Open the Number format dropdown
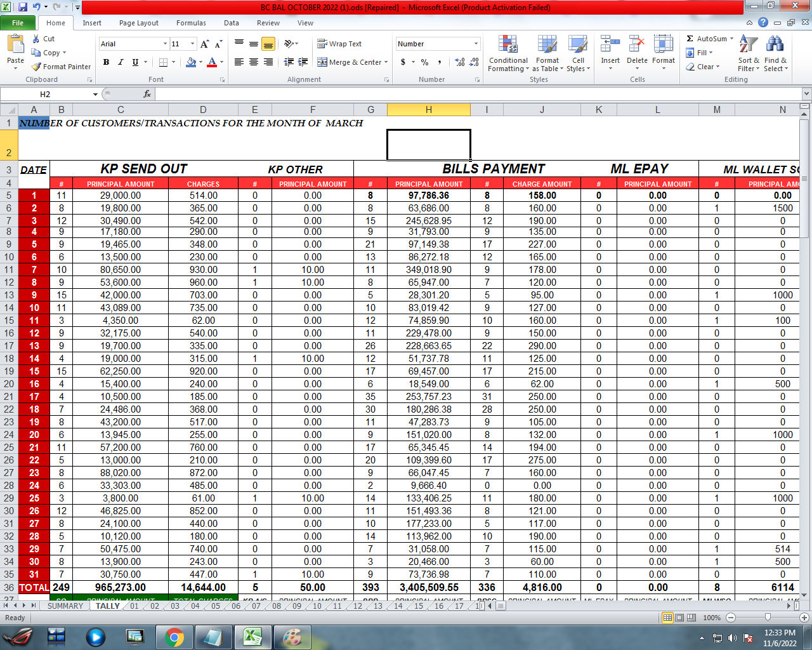 point(476,44)
